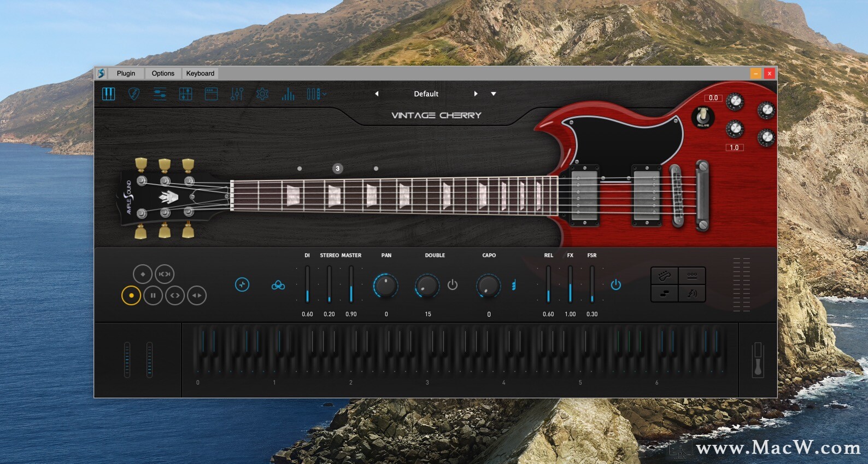This screenshot has height=464, width=868.
Task: Click the CAPO knob
Action: click(x=488, y=286)
